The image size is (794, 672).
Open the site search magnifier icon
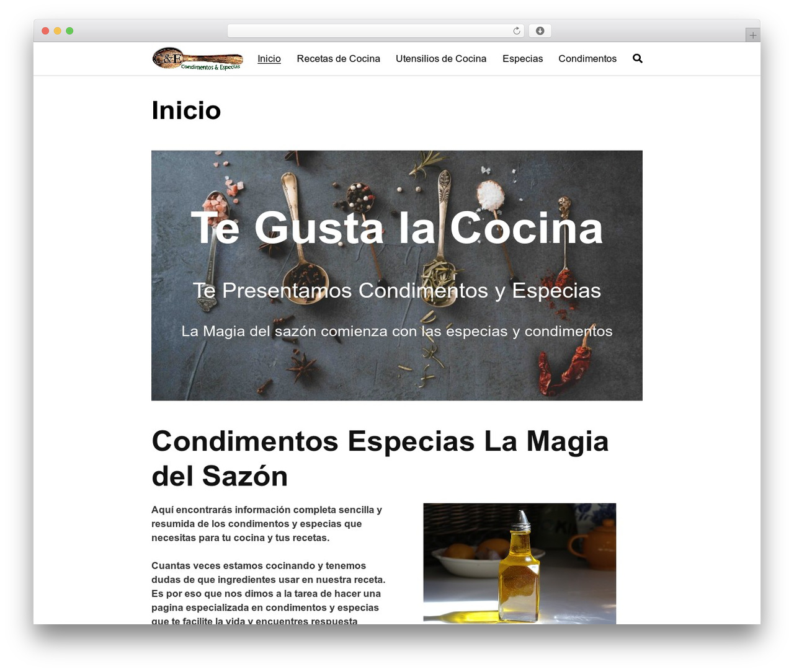click(637, 58)
